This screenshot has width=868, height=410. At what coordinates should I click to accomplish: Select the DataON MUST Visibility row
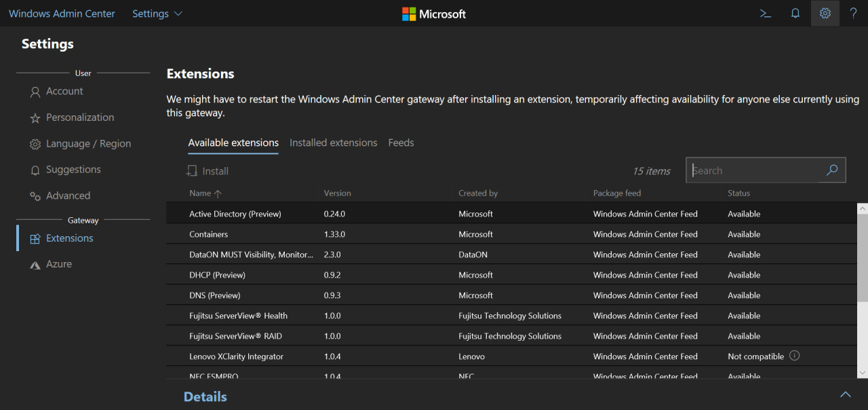point(512,254)
